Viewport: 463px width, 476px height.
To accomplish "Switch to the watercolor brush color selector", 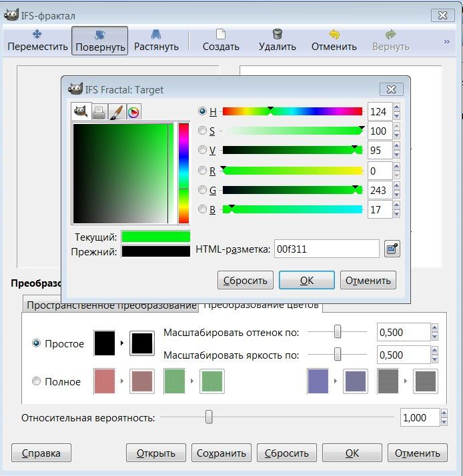I will (x=116, y=112).
